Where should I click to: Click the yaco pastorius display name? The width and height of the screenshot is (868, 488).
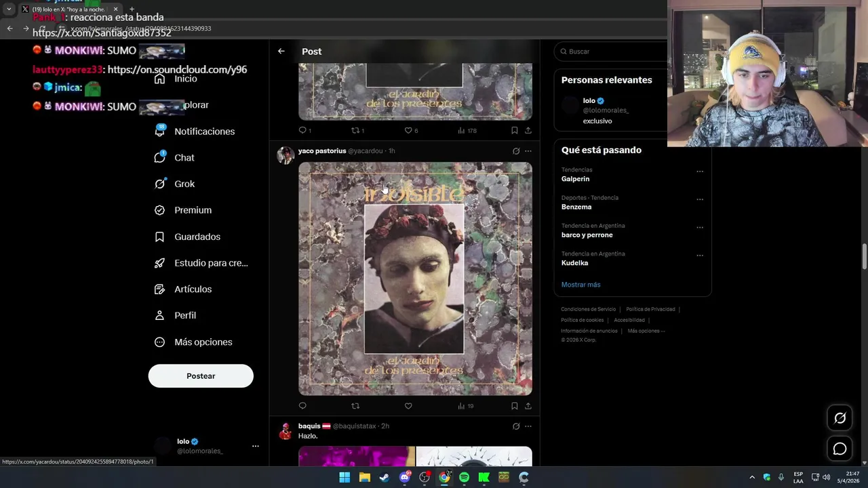coord(322,151)
